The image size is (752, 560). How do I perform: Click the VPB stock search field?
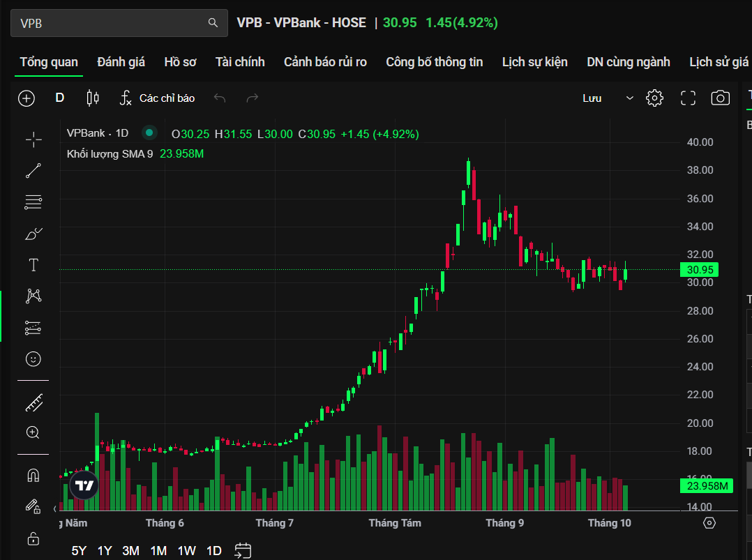coord(112,23)
